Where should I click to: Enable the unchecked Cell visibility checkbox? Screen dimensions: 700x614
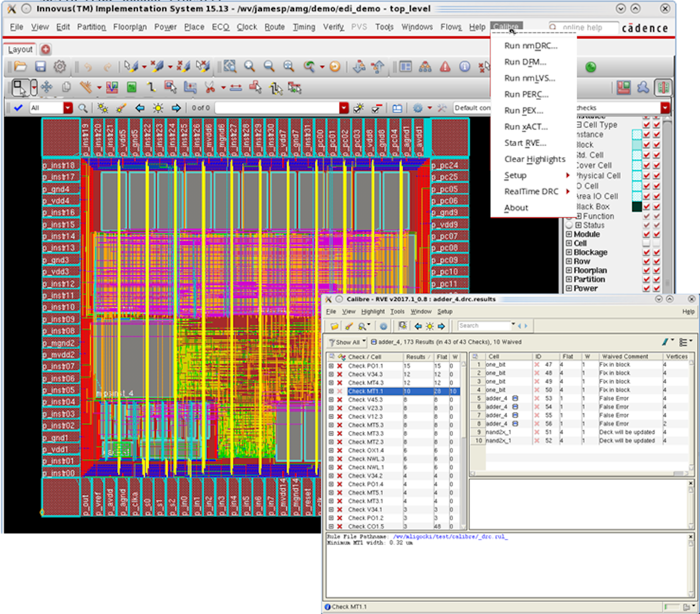tap(646, 243)
